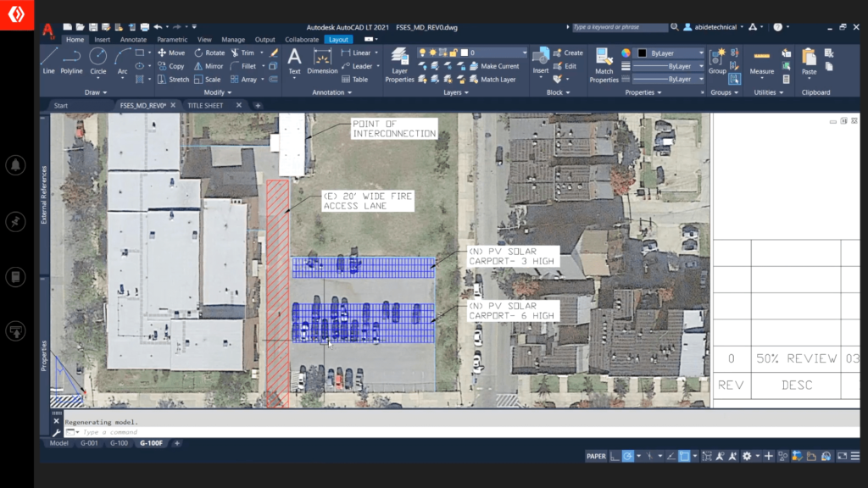Select the Rotate tool
Image resolution: width=868 pixels, height=488 pixels.
[x=209, y=53]
